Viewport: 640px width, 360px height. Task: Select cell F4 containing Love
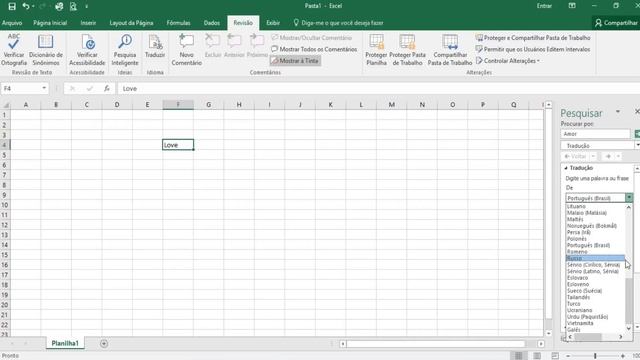pyautogui.click(x=178, y=145)
